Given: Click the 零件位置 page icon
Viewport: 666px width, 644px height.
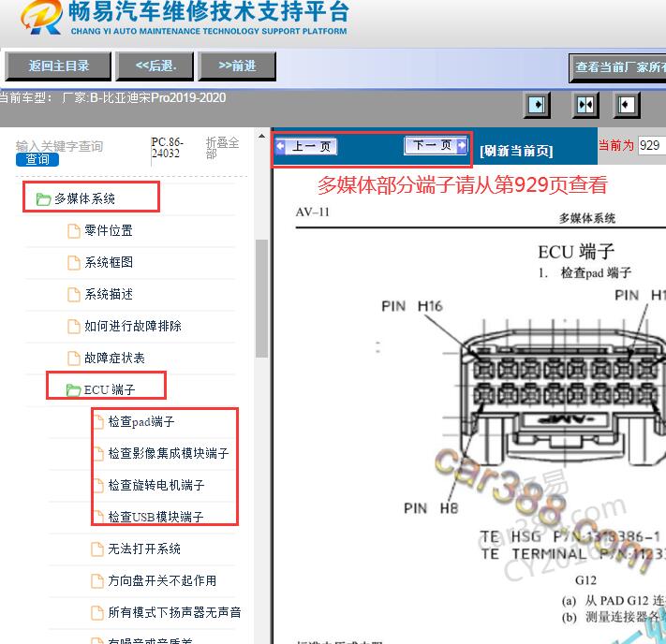Looking at the screenshot, I should click(74, 231).
